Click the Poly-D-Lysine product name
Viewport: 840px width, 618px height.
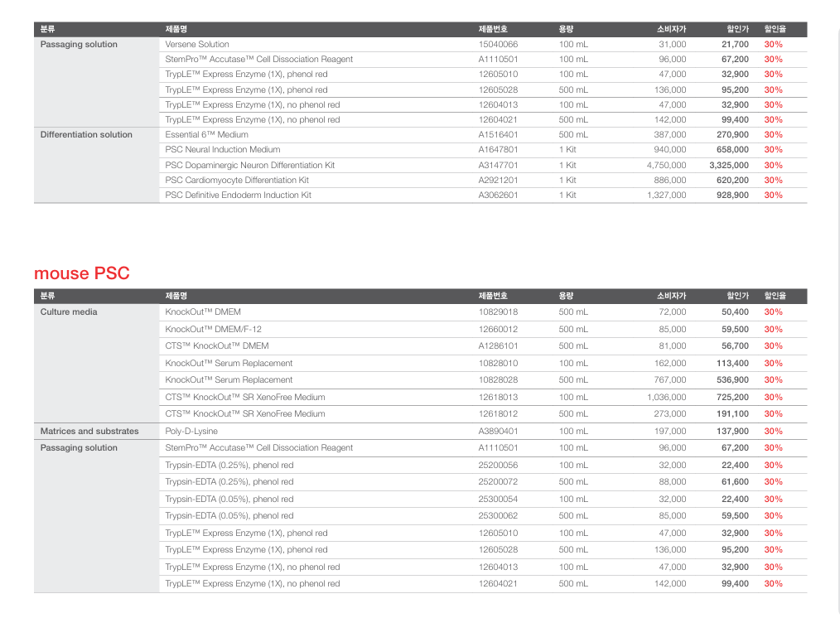point(191,432)
